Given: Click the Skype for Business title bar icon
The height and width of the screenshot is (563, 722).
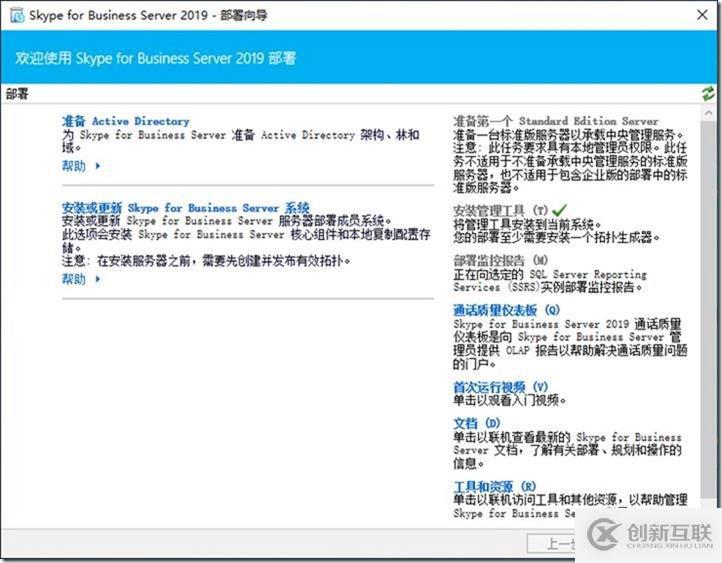Looking at the screenshot, I should click(17, 16).
